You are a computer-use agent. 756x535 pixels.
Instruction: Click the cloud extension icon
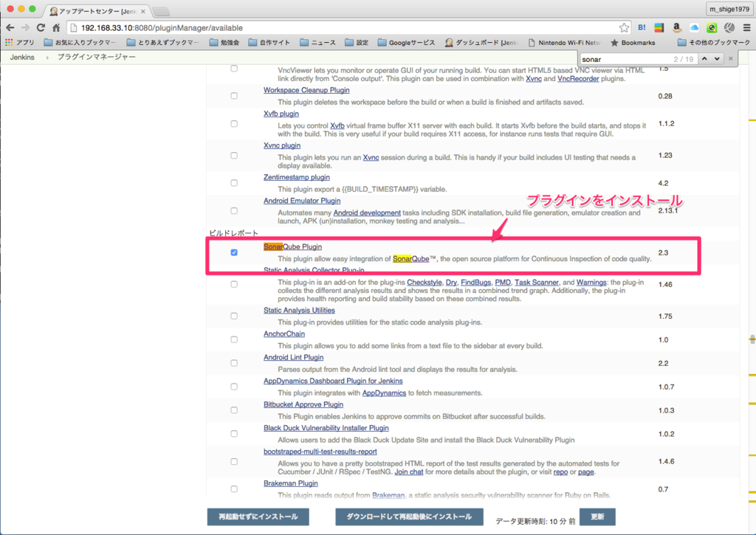coord(694,28)
